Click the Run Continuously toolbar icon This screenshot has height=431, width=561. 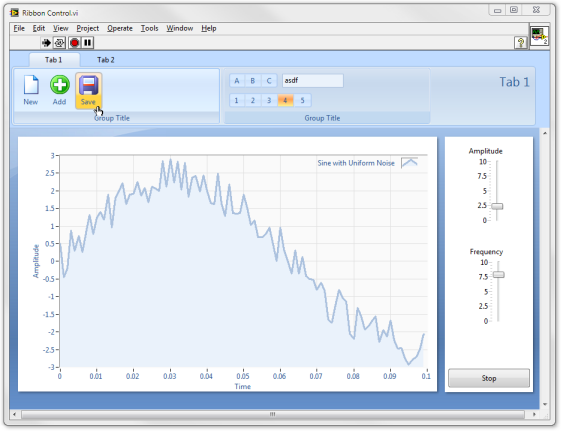(59, 43)
